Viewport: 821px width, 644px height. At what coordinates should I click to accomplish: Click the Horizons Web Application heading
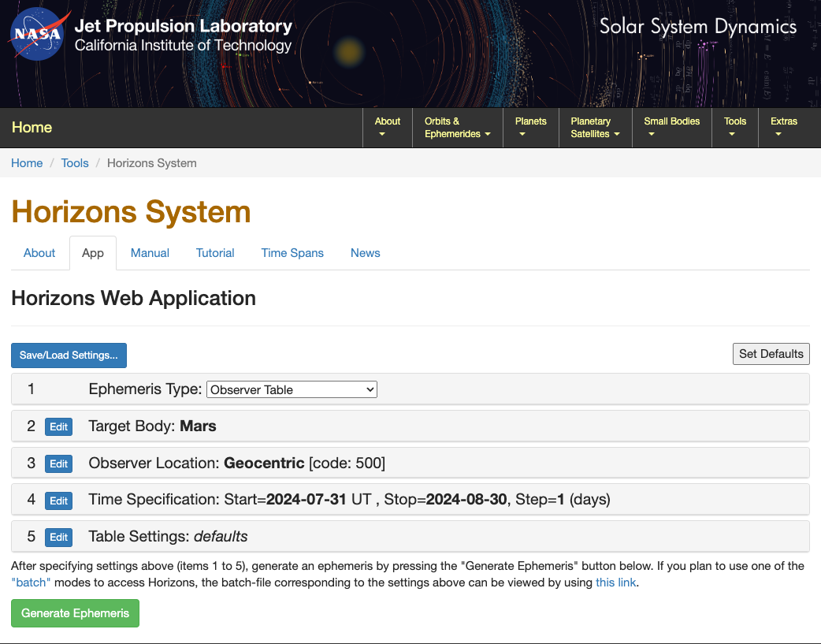[x=133, y=298]
